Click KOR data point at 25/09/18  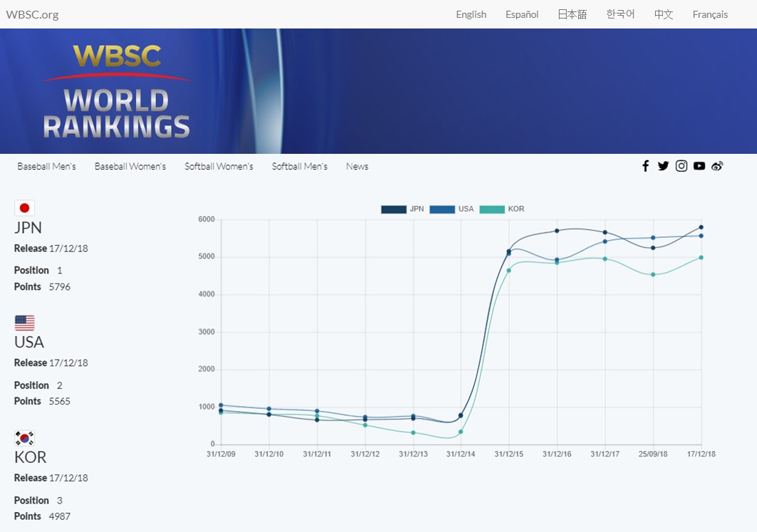point(653,274)
